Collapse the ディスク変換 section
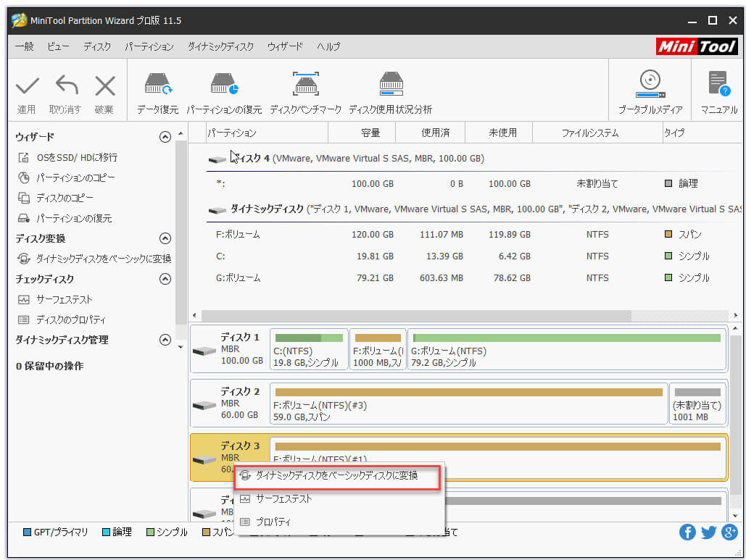The height and width of the screenshot is (560, 746). 165,238
